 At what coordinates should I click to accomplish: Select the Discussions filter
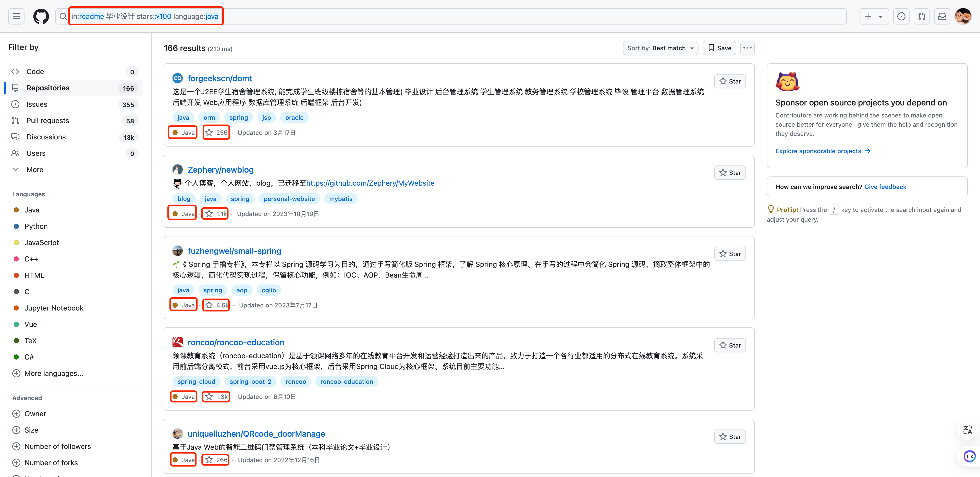click(46, 137)
